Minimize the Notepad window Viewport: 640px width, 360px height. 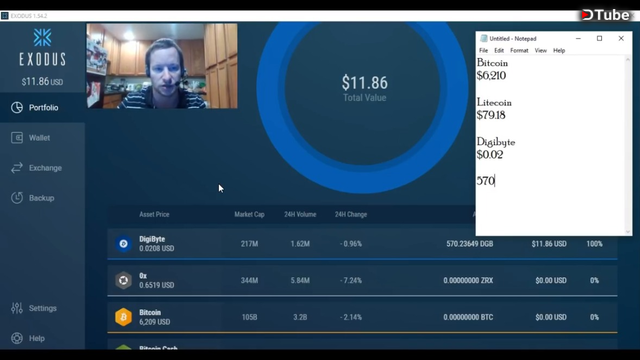pyautogui.click(x=578, y=38)
